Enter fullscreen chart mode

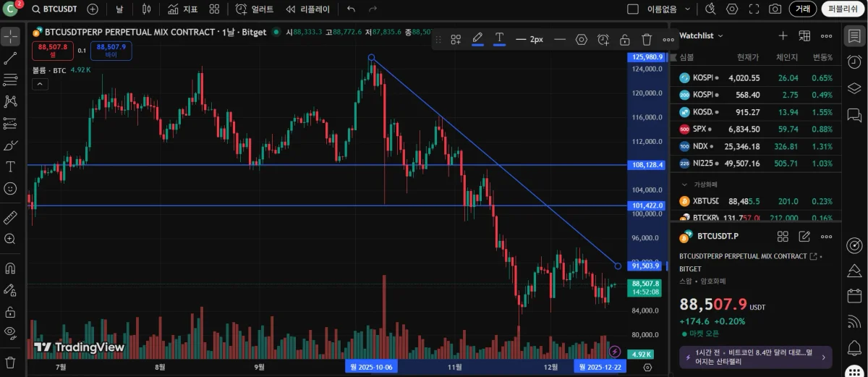click(754, 9)
